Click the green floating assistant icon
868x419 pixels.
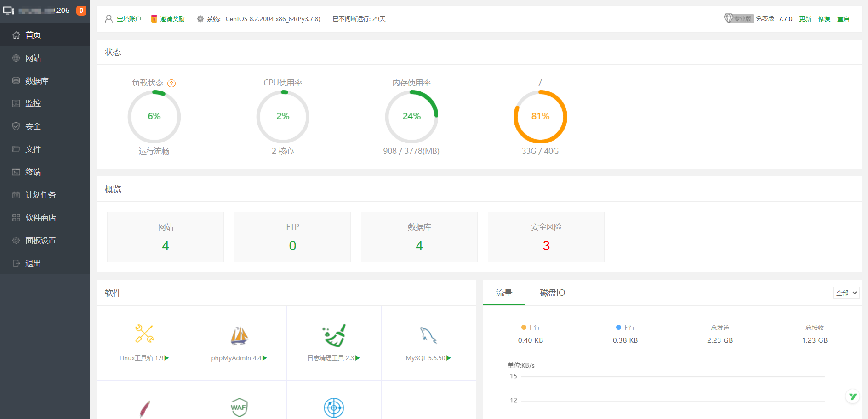pos(853,396)
